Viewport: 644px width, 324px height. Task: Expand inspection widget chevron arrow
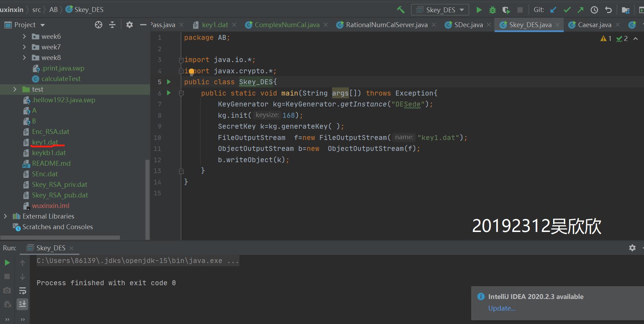[636, 38]
